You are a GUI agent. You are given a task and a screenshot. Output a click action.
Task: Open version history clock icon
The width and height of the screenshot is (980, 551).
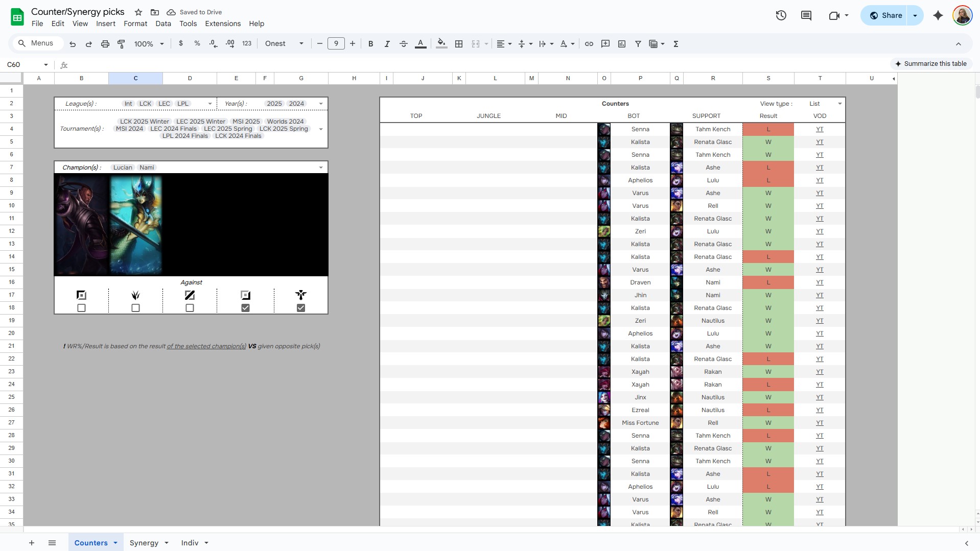coord(781,15)
